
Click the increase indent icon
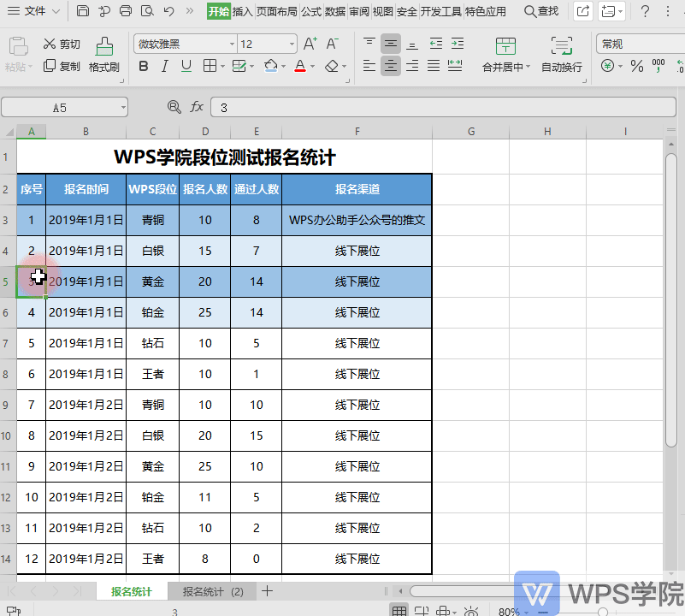point(457,44)
